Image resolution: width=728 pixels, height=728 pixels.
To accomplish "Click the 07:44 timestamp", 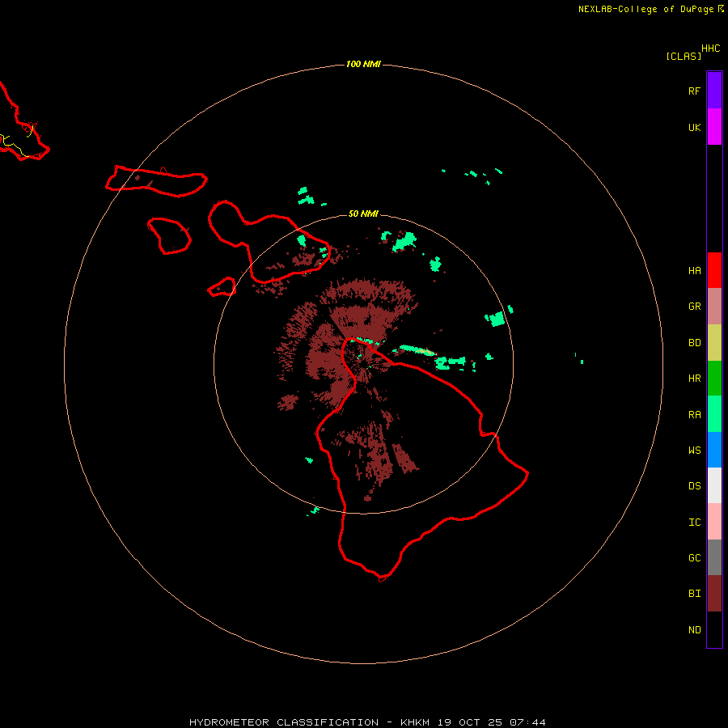I will coord(527,722).
